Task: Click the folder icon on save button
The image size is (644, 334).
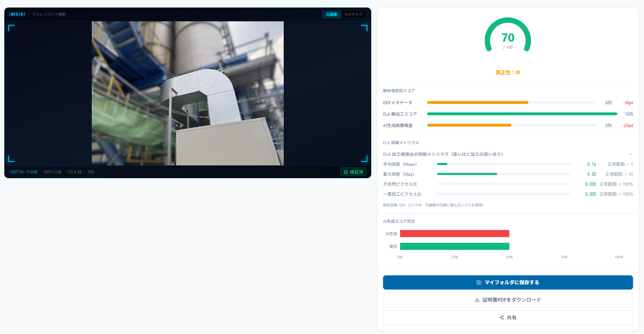Action: pyautogui.click(x=479, y=282)
